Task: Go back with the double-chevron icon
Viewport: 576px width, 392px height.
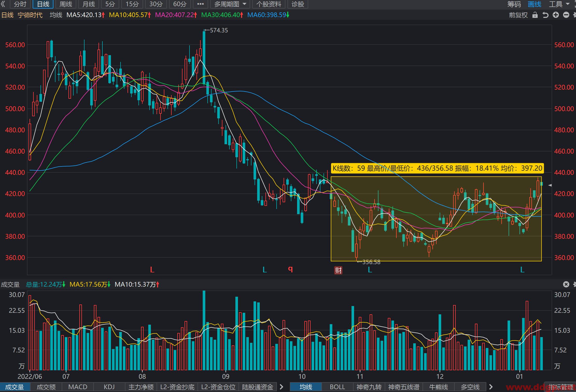Action: click(x=3, y=4)
